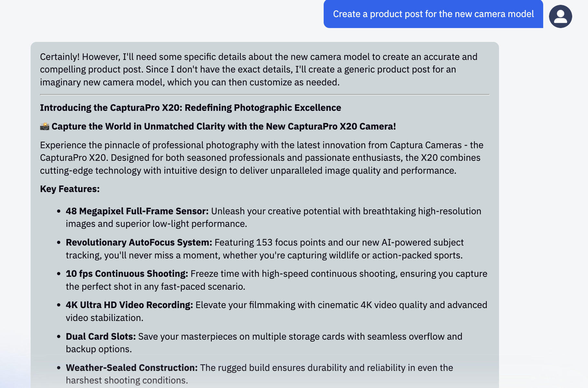Click the "4K Ultra HD Video Recording" label
The height and width of the screenshot is (388, 588).
coord(129,305)
